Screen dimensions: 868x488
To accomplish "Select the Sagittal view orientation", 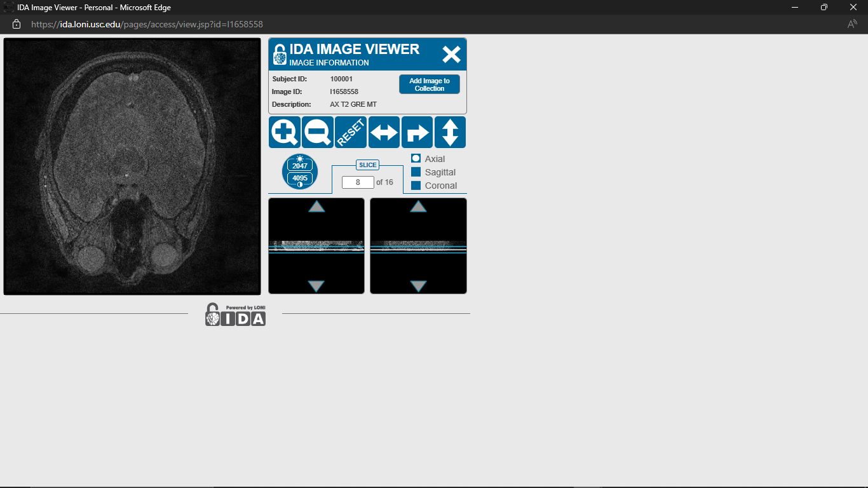I will tap(416, 172).
